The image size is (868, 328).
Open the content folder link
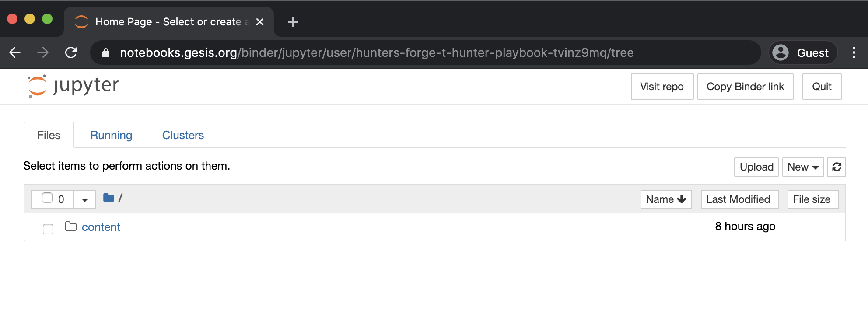[x=101, y=227]
